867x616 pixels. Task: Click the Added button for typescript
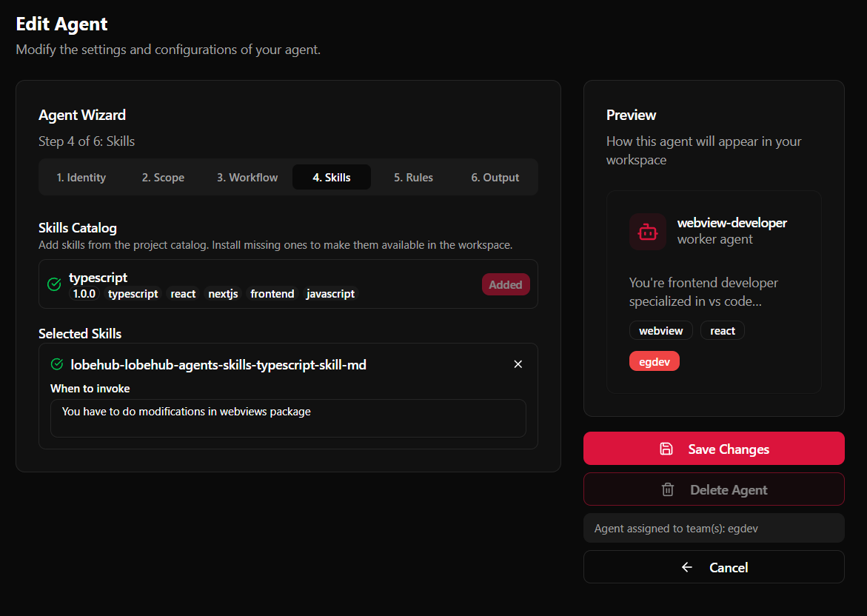click(x=506, y=285)
